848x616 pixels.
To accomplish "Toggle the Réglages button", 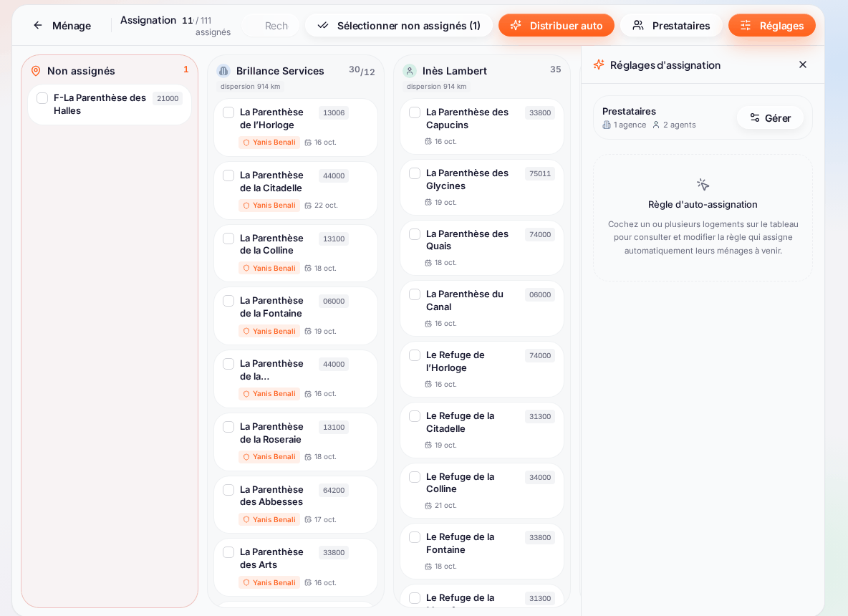I will point(772,25).
